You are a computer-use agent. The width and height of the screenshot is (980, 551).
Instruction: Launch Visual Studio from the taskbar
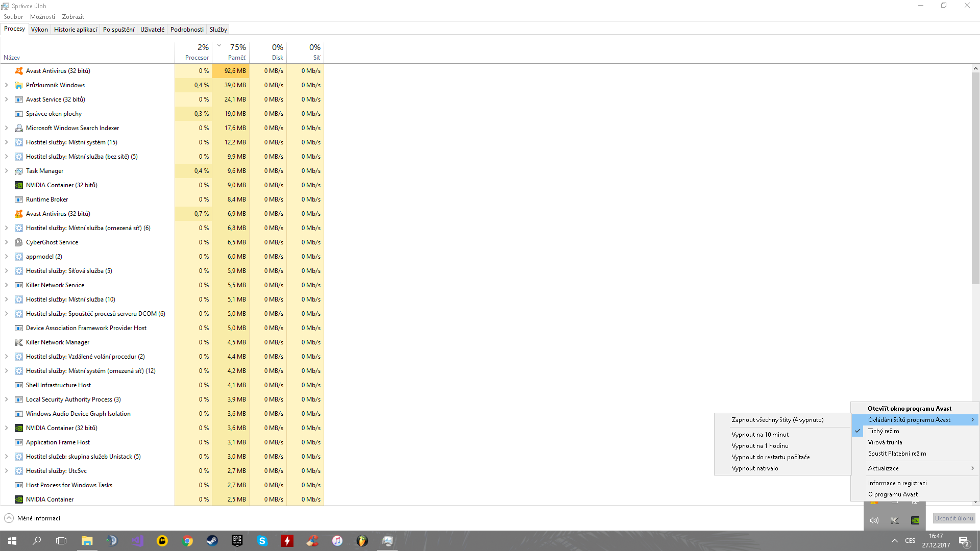pos(137,541)
